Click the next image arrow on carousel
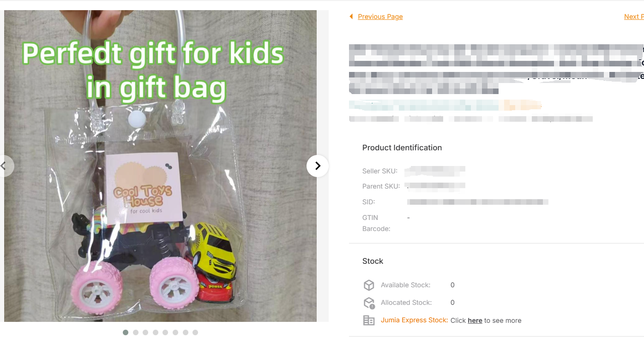644x338 pixels. pyautogui.click(x=318, y=166)
